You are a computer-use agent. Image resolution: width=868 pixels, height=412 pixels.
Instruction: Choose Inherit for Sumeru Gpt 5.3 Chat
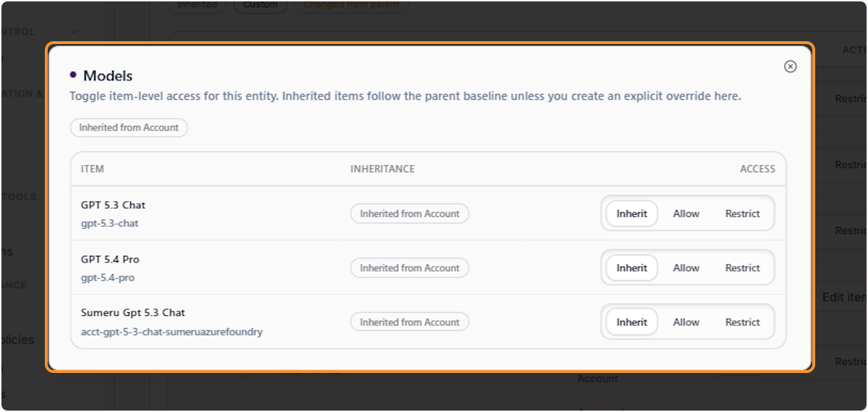pyautogui.click(x=631, y=322)
